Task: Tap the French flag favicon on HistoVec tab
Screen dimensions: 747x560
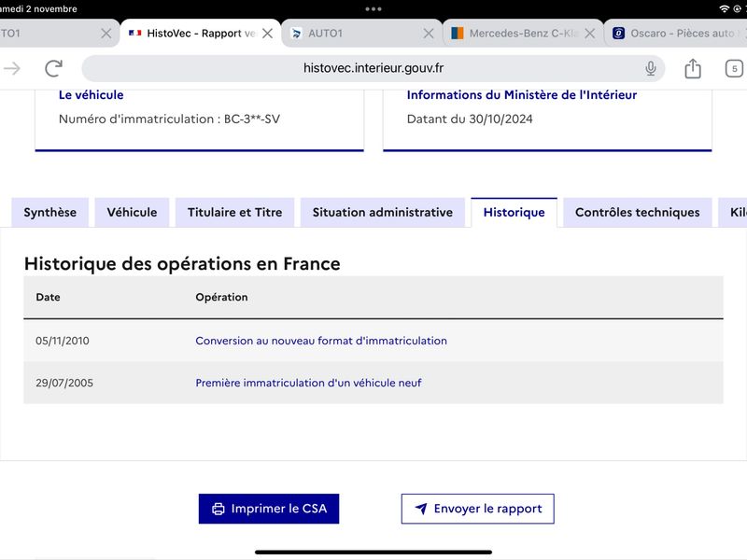Action: click(134, 33)
